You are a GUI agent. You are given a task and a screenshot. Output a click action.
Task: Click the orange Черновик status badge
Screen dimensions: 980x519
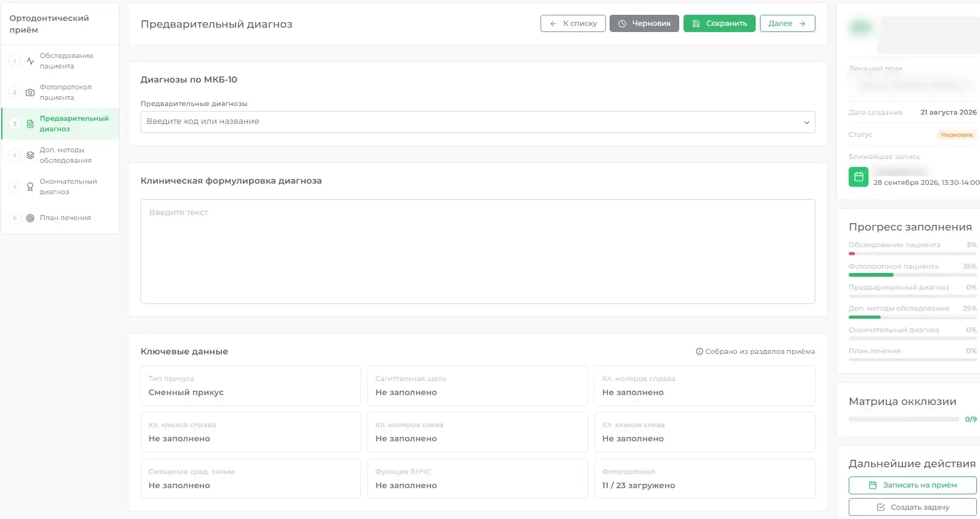tap(957, 135)
